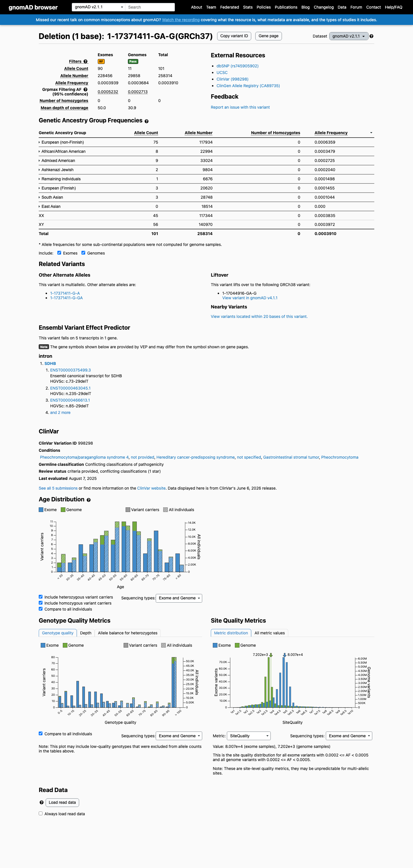Viewport: 413px width, 868px height.
Task: Open the About menu item
Action: click(x=196, y=7)
